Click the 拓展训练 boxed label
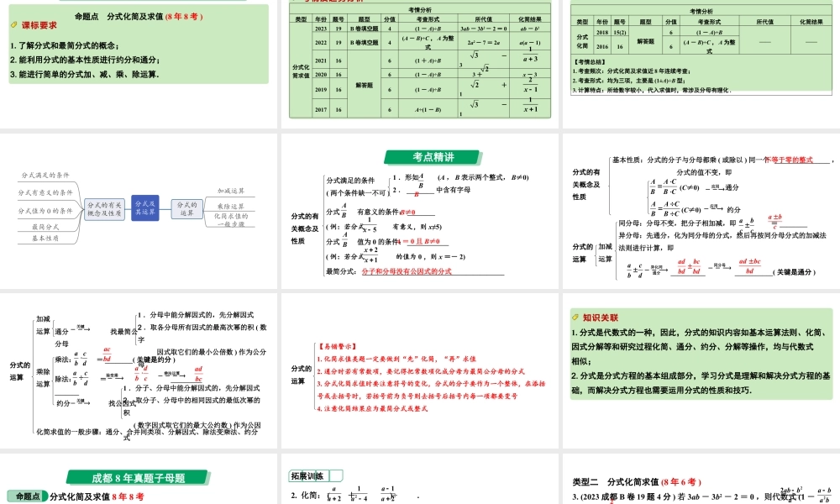Viewport: 840px width, 504px height. click(307, 475)
